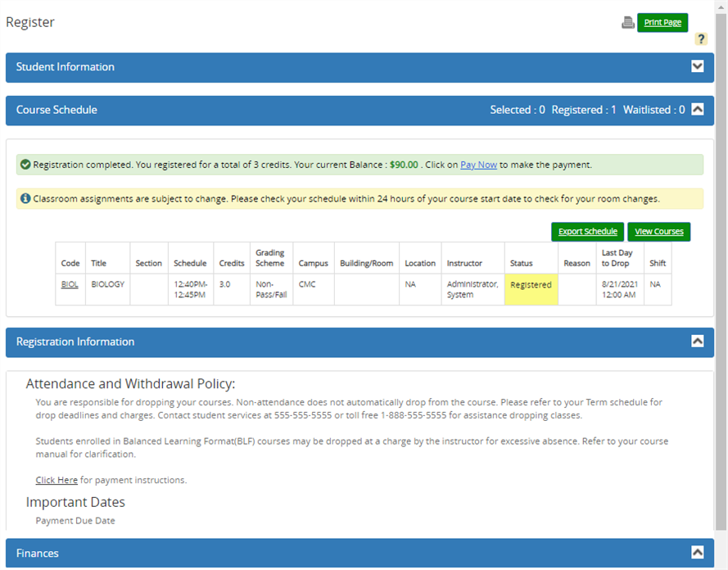
Task: Click the Print Page button
Action: tap(662, 22)
